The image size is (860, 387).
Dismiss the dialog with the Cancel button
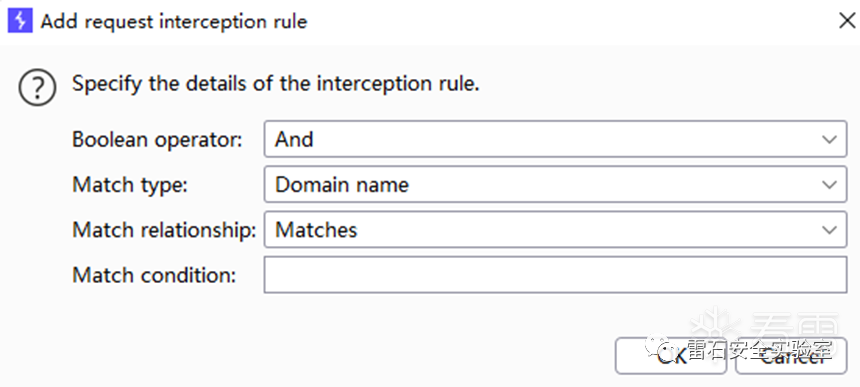[790, 356]
